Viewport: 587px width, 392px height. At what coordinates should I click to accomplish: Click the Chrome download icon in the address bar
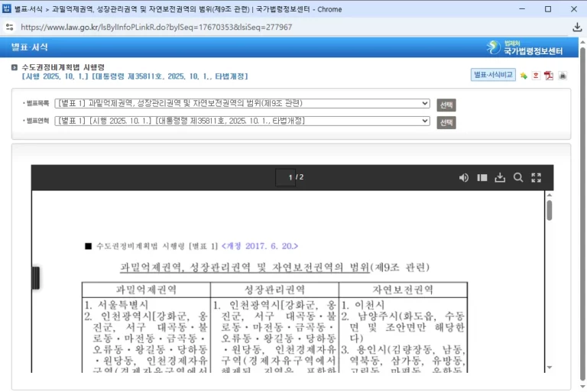(x=577, y=27)
